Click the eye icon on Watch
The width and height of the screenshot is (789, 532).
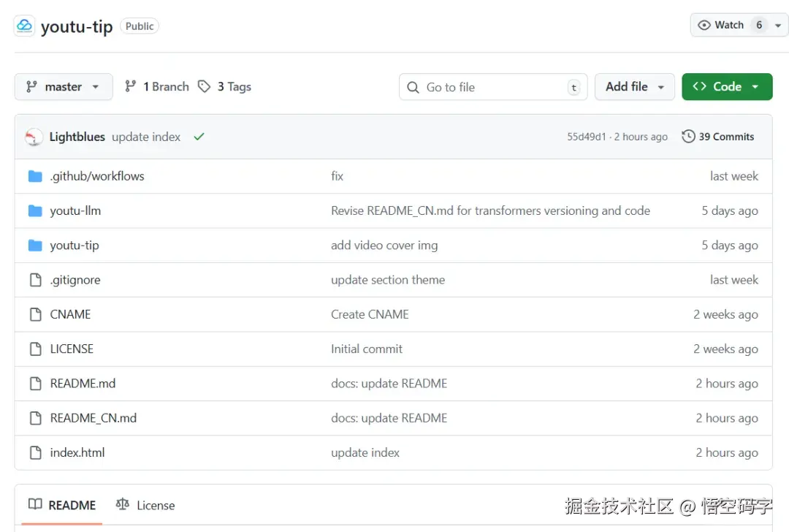point(704,25)
